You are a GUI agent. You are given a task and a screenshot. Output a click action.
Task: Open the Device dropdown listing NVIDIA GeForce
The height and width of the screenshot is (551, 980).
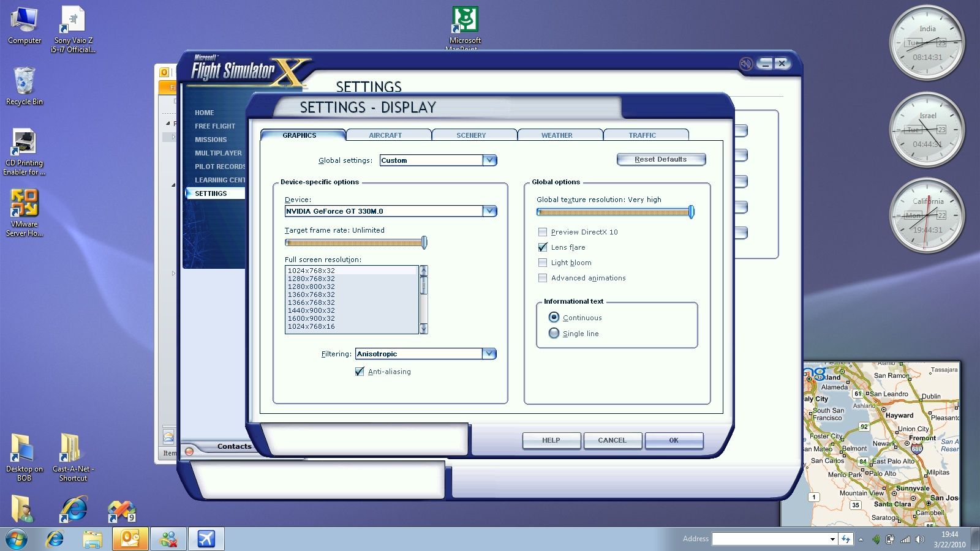point(489,211)
